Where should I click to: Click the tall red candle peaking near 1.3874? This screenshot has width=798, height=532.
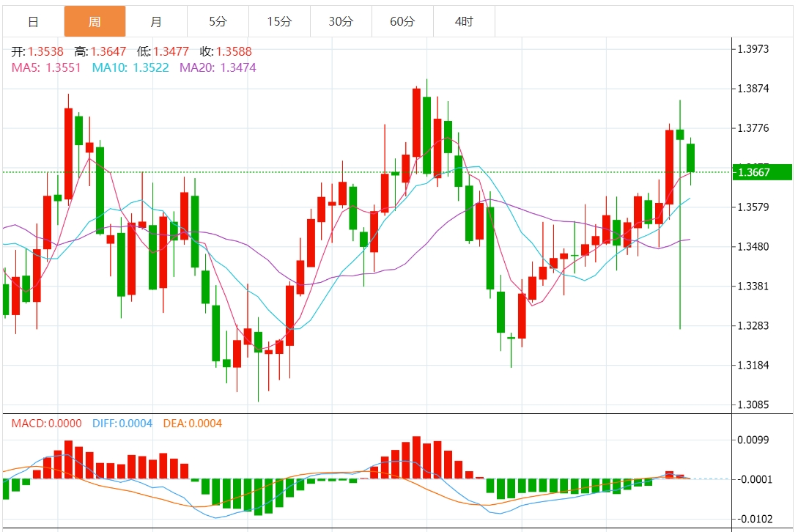(x=416, y=122)
